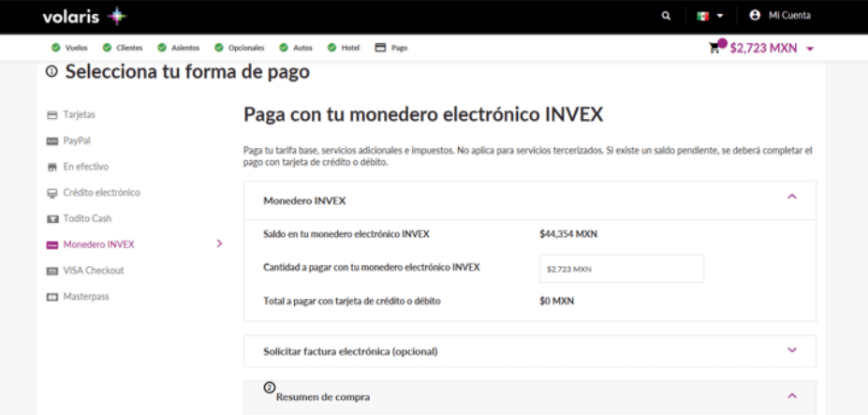Select the Pago step card icon
The image size is (868, 415).
381,48
